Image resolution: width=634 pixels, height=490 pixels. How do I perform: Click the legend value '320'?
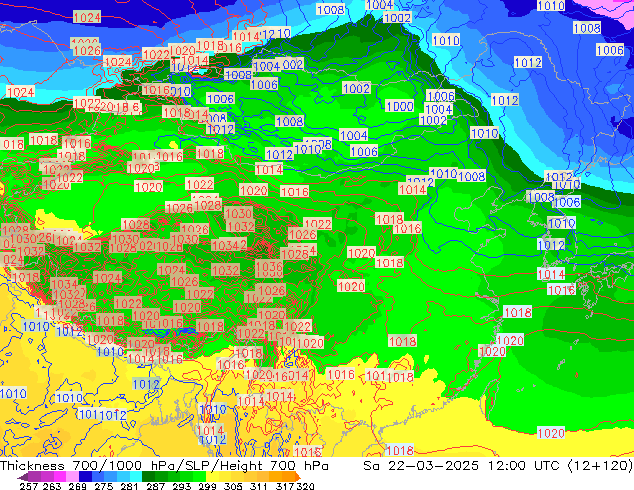pos(305,486)
